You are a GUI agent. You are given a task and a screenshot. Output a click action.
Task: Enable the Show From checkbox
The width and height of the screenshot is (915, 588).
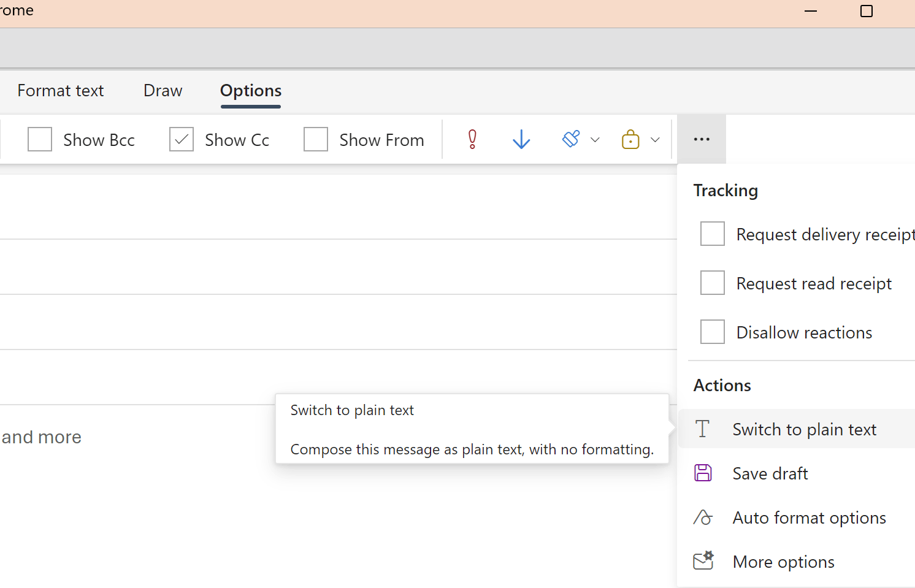pyautogui.click(x=315, y=139)
